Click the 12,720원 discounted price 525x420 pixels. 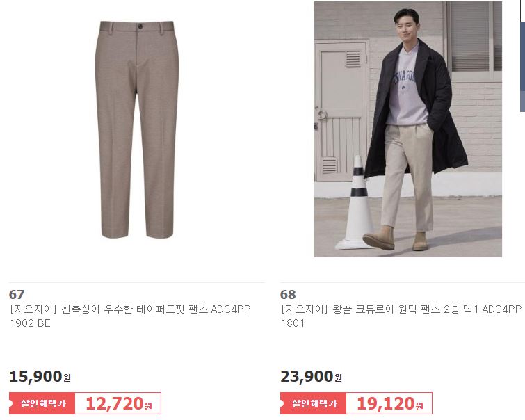tap(119, 403)
